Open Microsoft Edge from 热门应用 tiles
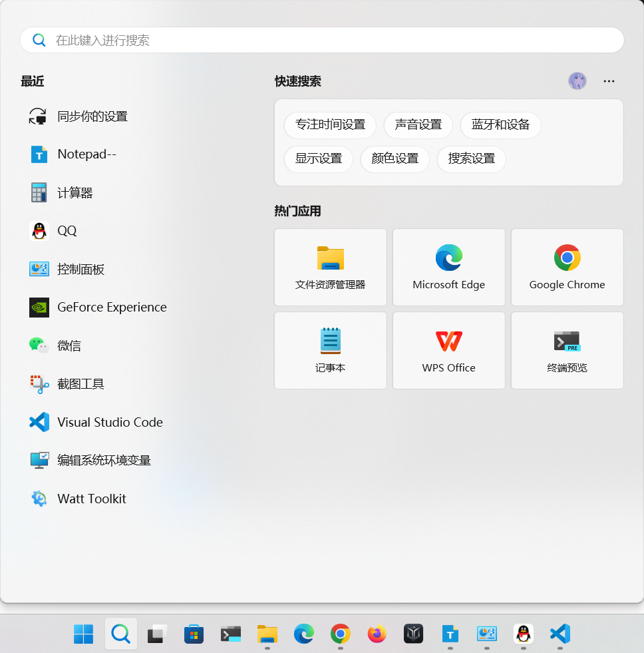The width and height of the screenshot is (644, 653). 448,267
